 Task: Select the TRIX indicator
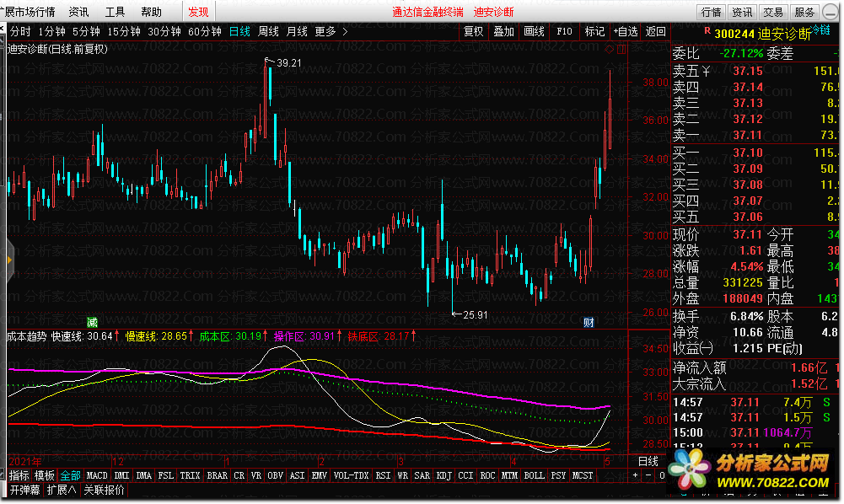coord(190,475)
